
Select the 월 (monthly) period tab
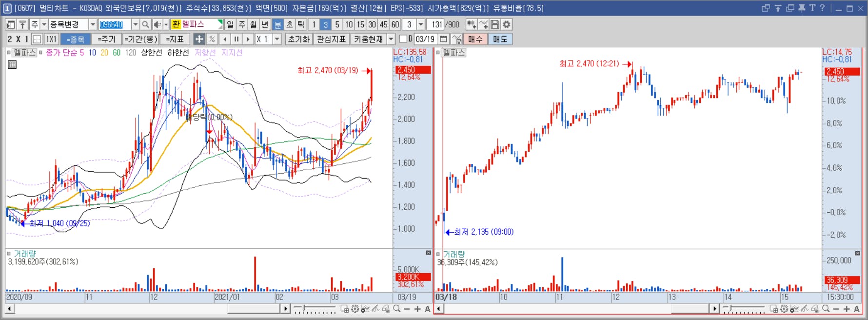[254, 24]
